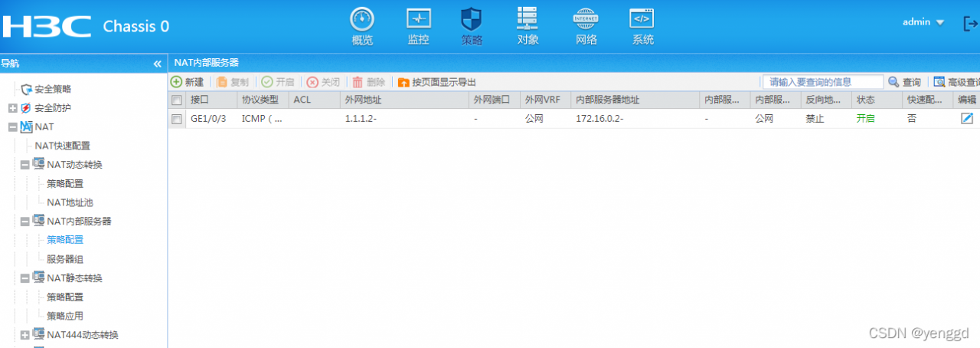
Task: Collapse the NAT内部服务器 node
Action: coord(24,222)
